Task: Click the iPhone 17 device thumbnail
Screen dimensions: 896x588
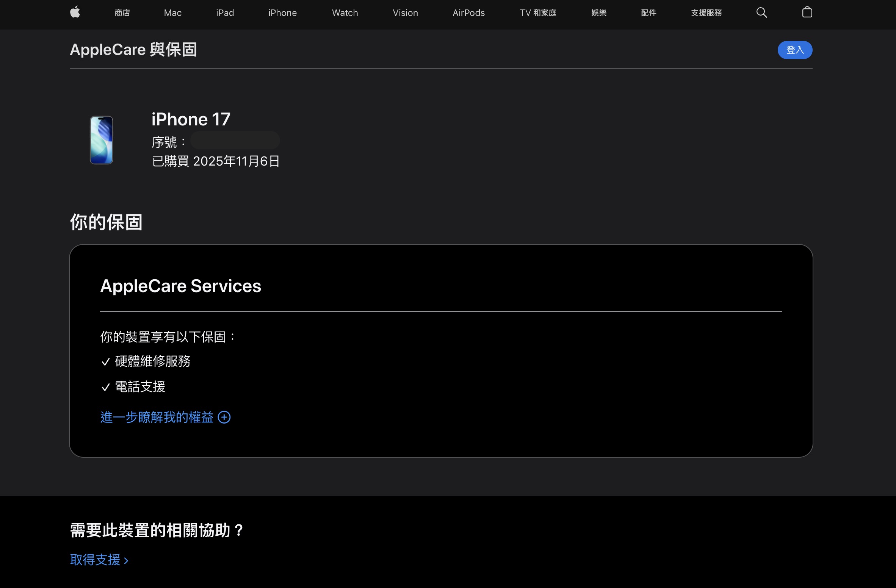Action: point(101,140)
